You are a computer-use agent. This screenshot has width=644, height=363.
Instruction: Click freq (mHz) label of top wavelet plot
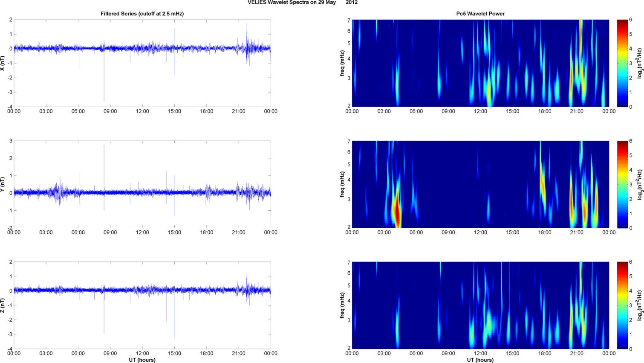point(342,63)
